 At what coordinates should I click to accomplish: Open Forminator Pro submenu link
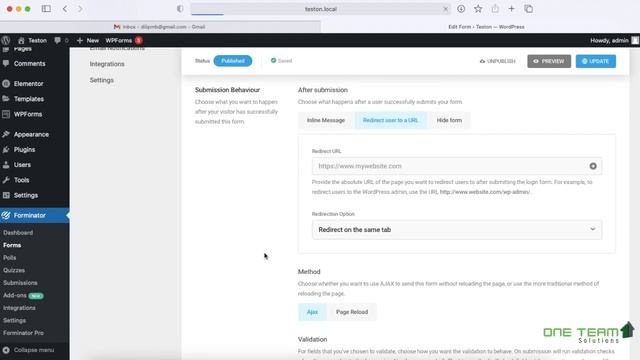23,333
